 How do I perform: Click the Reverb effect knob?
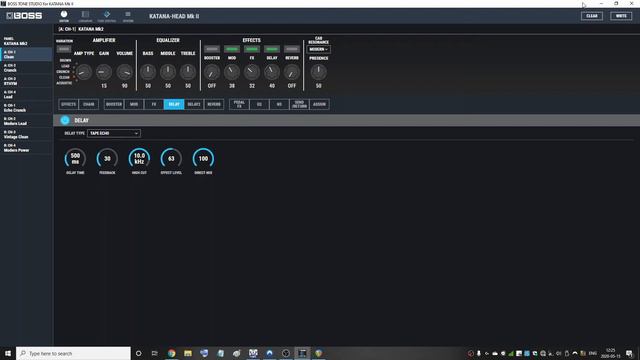292,72
